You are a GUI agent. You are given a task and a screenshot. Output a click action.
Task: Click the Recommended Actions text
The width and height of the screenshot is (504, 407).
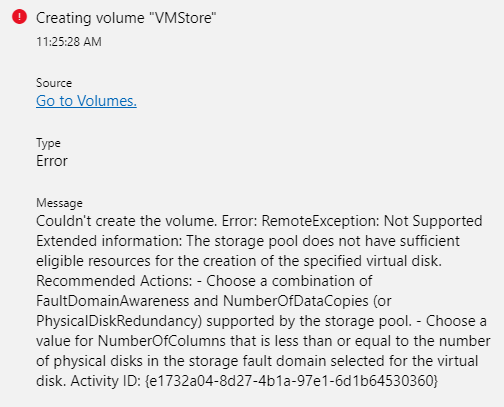coord(114,281)
